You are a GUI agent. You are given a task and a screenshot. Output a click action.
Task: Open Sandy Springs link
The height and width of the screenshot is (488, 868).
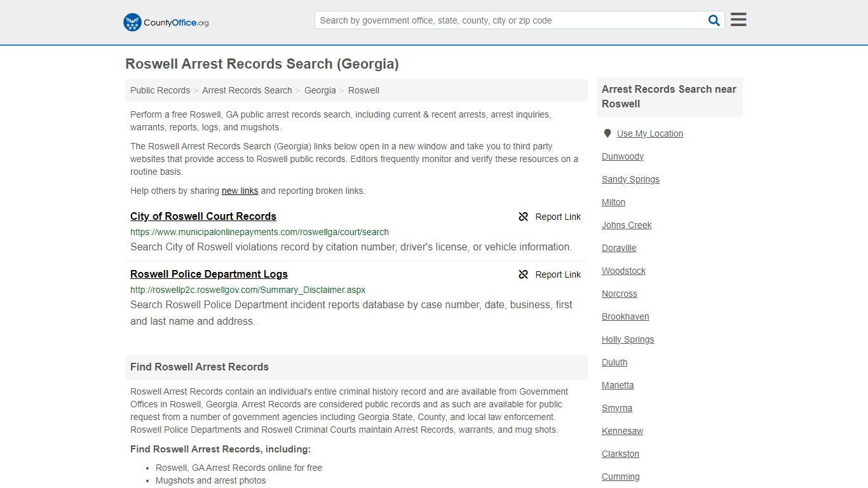click(x=630, y=179)
